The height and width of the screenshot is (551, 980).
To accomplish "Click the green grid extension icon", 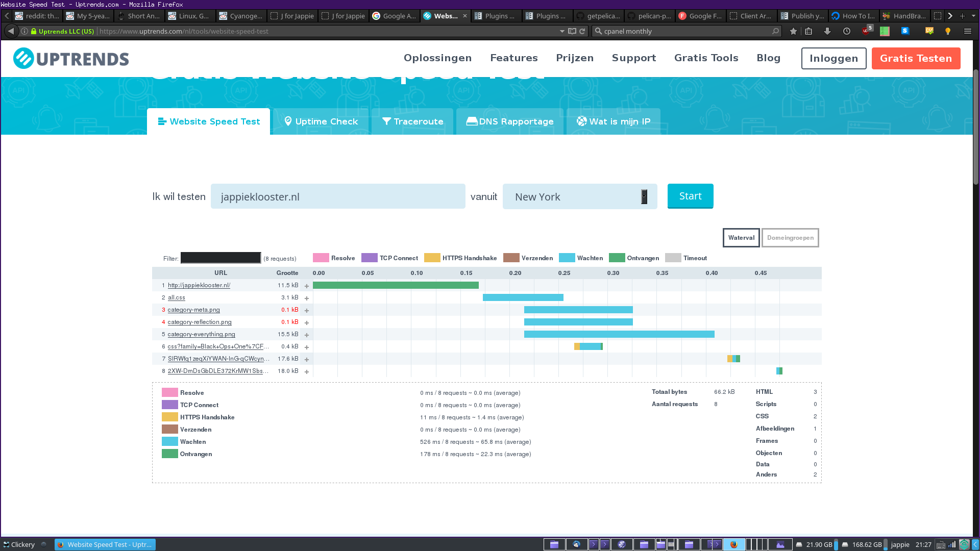I will 885,31.
